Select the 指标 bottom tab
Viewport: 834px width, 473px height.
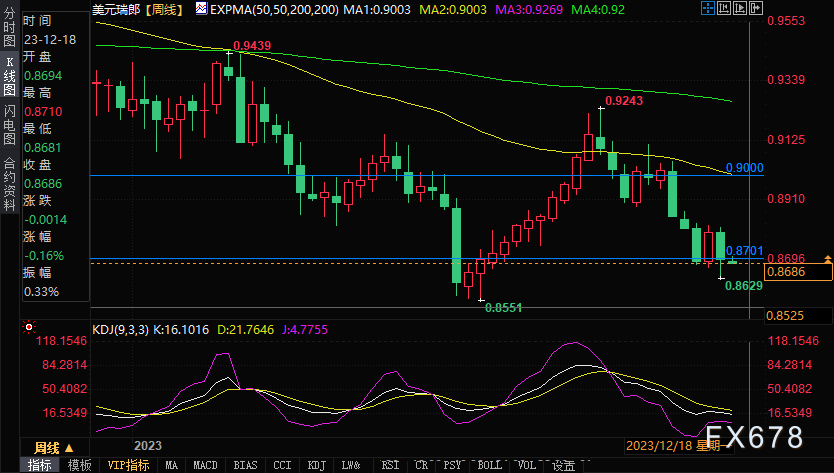click(41, 465)
